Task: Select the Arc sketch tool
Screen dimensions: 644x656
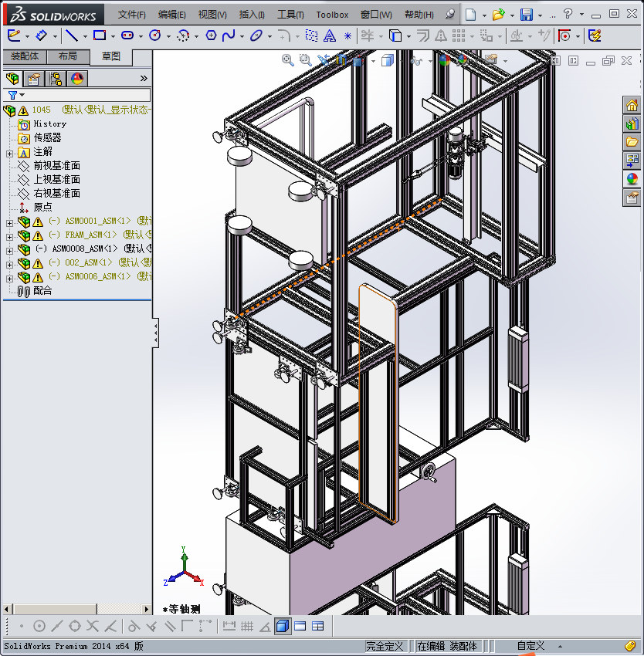Action: 183,36
